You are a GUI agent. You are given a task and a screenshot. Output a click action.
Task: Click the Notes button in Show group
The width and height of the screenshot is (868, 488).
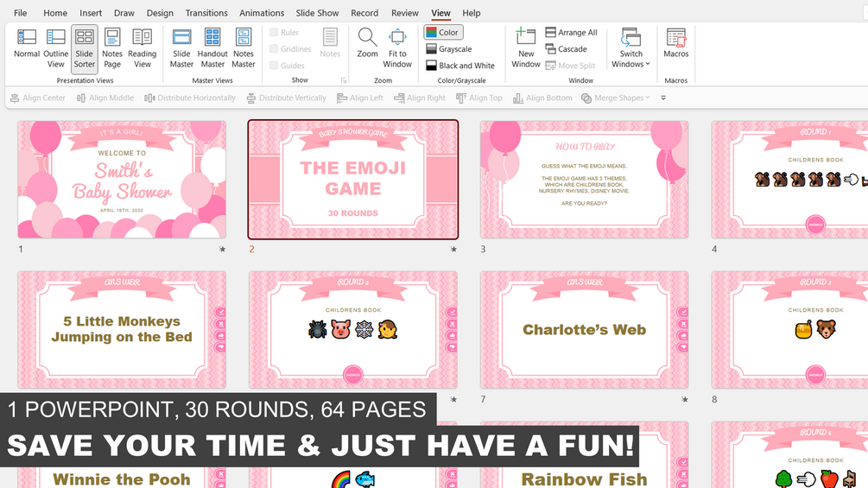point(330,44)
